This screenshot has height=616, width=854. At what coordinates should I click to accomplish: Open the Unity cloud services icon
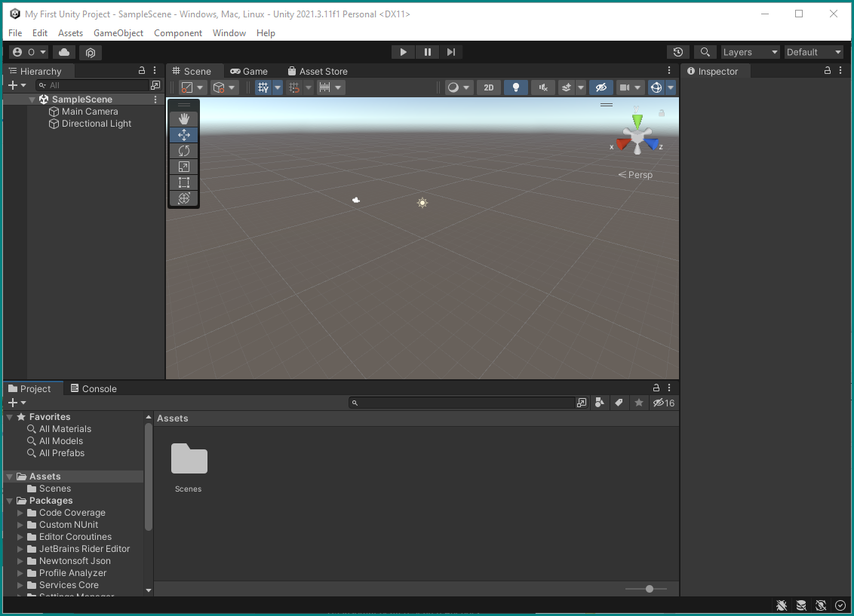click(64, 52)
